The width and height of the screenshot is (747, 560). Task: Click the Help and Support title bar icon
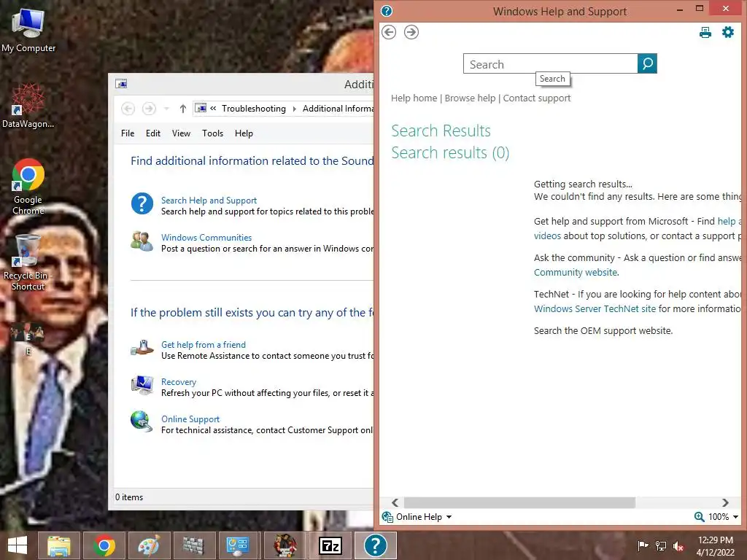(x=387, y=10)
